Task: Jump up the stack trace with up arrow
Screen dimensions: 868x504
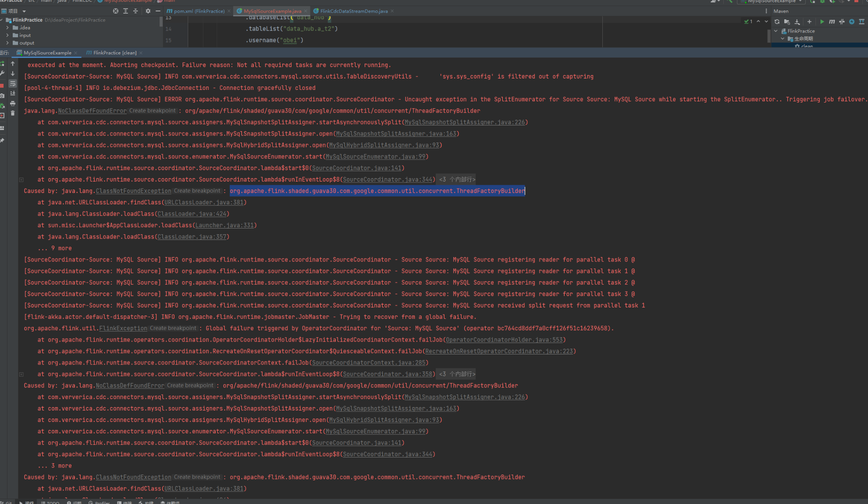Action: [x=13, y=64]
